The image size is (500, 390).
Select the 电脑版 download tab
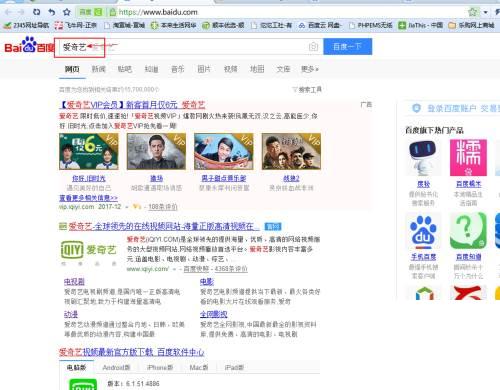coord(76,368)
